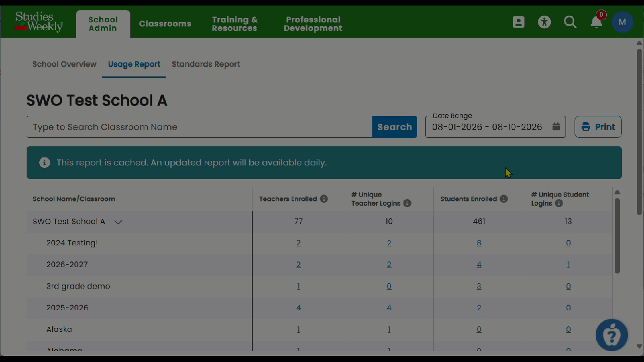Viewport: 644px width, 362px height.
Task: Click the "3rd grade demo" classroom name
Action: (78, 286)
